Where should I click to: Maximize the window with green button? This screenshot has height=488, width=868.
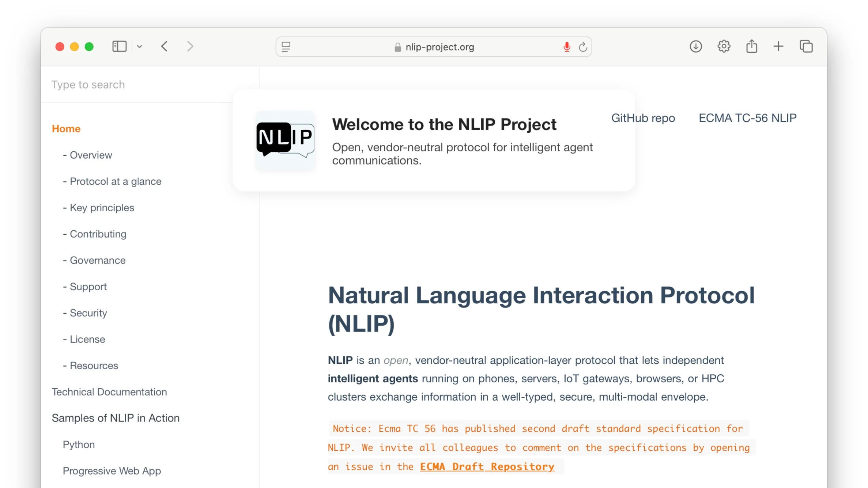tap(89, 47)
